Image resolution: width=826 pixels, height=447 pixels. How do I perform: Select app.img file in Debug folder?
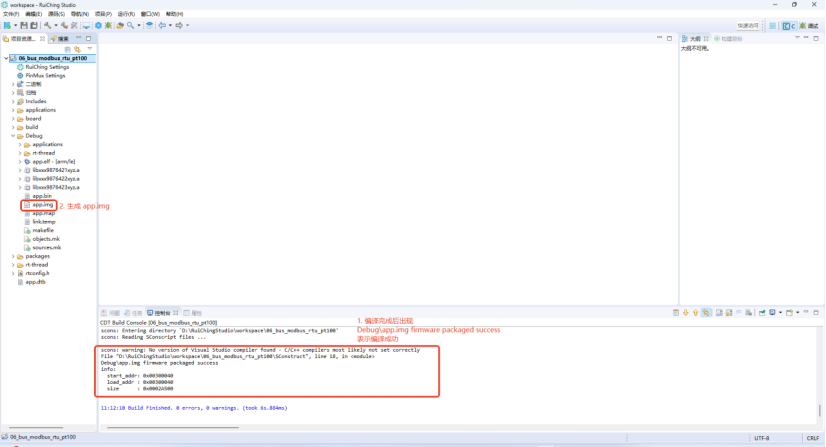point(43,205)
